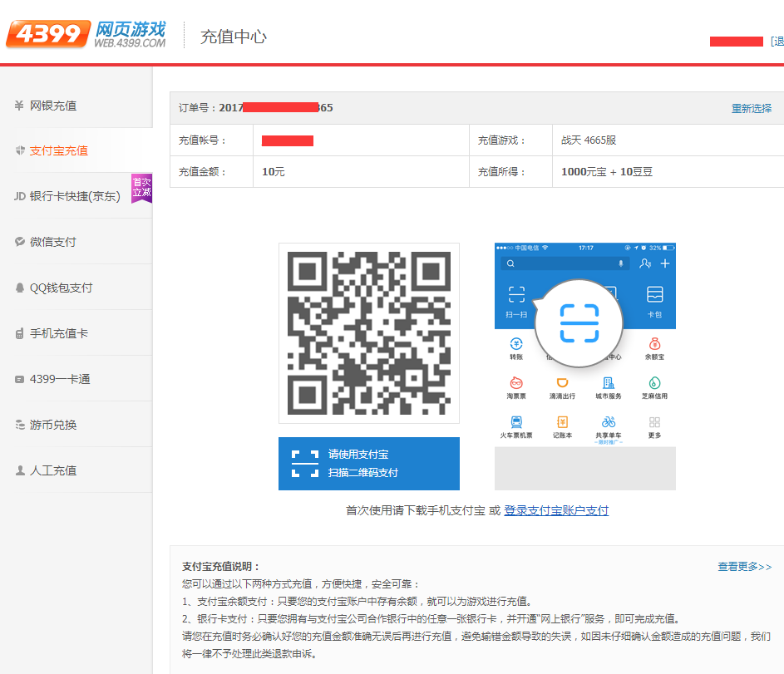The image size is (784, 674).
Task: Click 重新选择 to reselect the order
Action: click(751, 108)
